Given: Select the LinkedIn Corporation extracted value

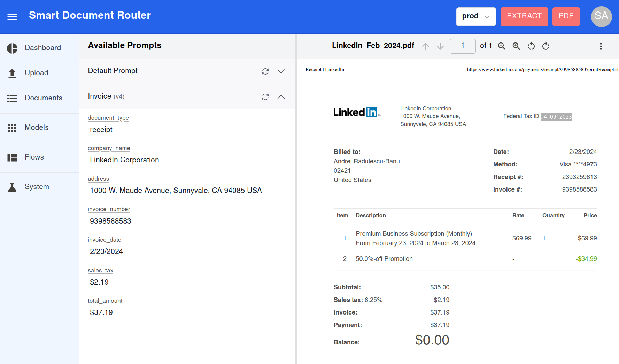Looking at the screenshot, I should pos(124,160).
